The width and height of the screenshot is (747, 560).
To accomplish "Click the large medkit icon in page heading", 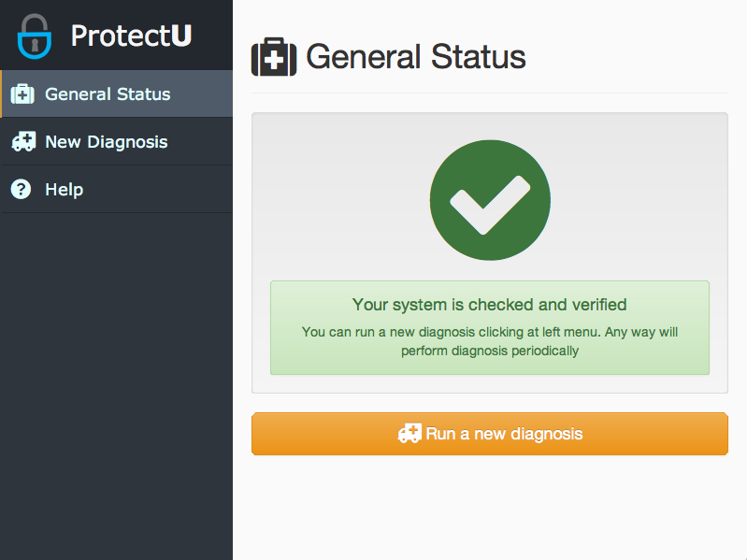I will point(274,57).
